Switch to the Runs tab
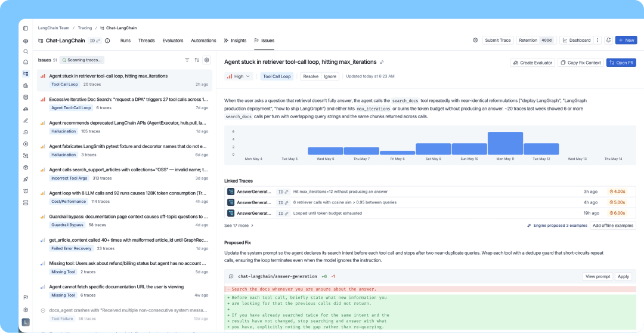The height and width of the screenshot is (333, 644). [x=125, y=41]
